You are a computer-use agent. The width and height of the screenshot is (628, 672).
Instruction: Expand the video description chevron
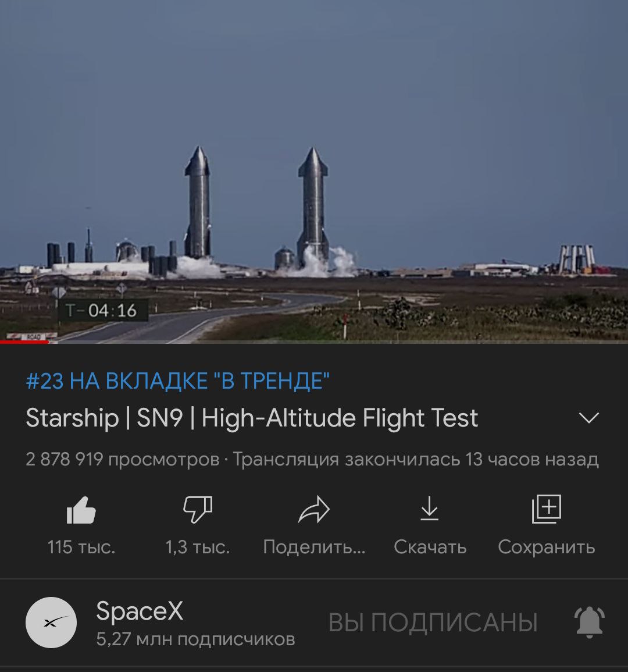pos(589,418)
